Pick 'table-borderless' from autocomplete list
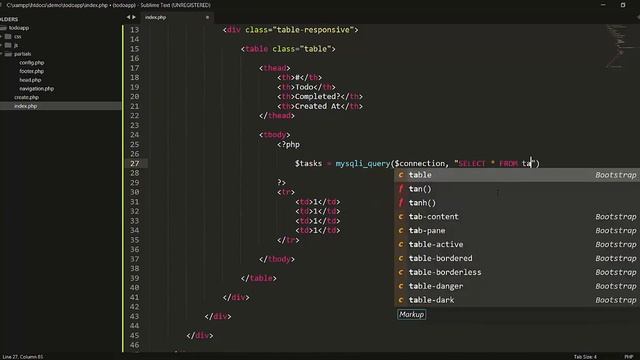640x360 pixels. click(517, 272)
